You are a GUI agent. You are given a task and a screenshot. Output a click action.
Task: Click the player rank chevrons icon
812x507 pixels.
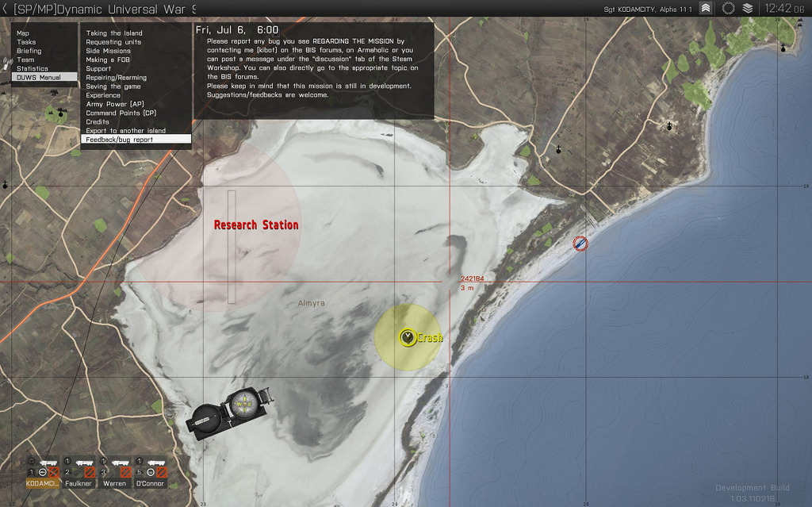[x=705, y=9]
